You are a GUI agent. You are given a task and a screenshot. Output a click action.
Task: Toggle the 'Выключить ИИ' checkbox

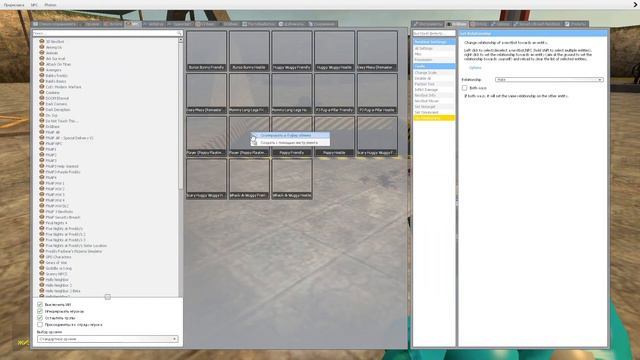tap(40, 304)
